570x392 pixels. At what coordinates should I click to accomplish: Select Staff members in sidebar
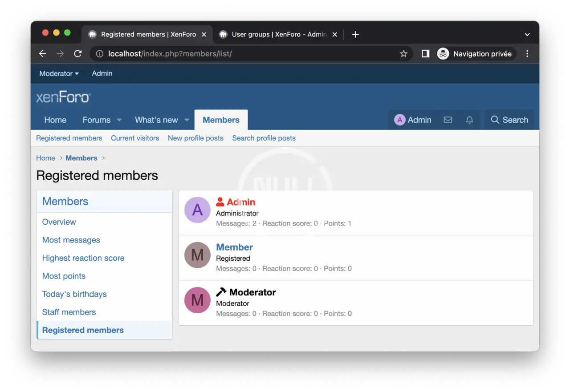(69, 312)
